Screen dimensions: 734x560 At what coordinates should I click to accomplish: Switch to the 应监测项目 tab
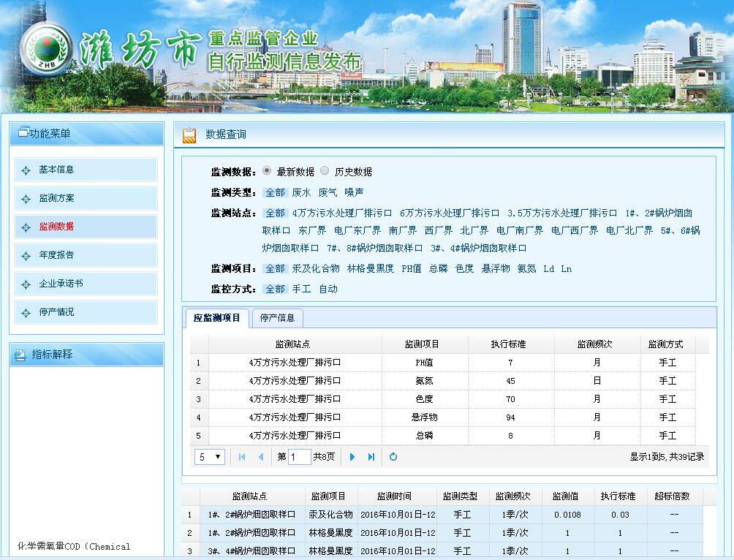click(216, 318)
